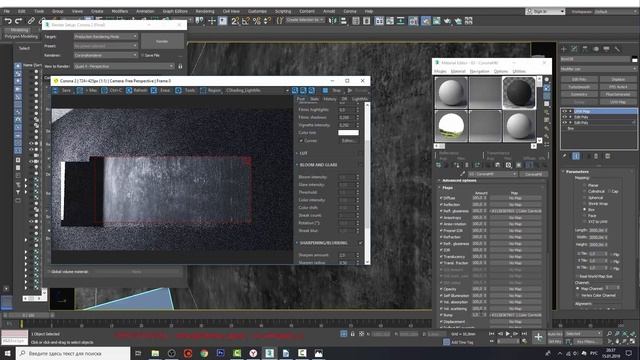640x360 pixels.
Task: Open the Rendering menu
Action: (x=205, y=11)
